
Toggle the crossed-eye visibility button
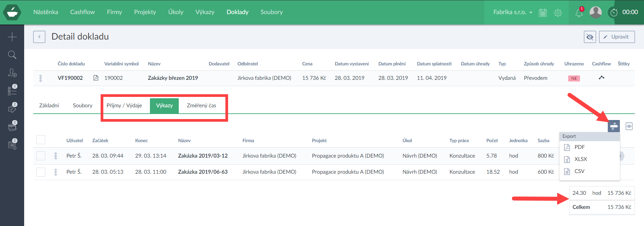(590, 37)
